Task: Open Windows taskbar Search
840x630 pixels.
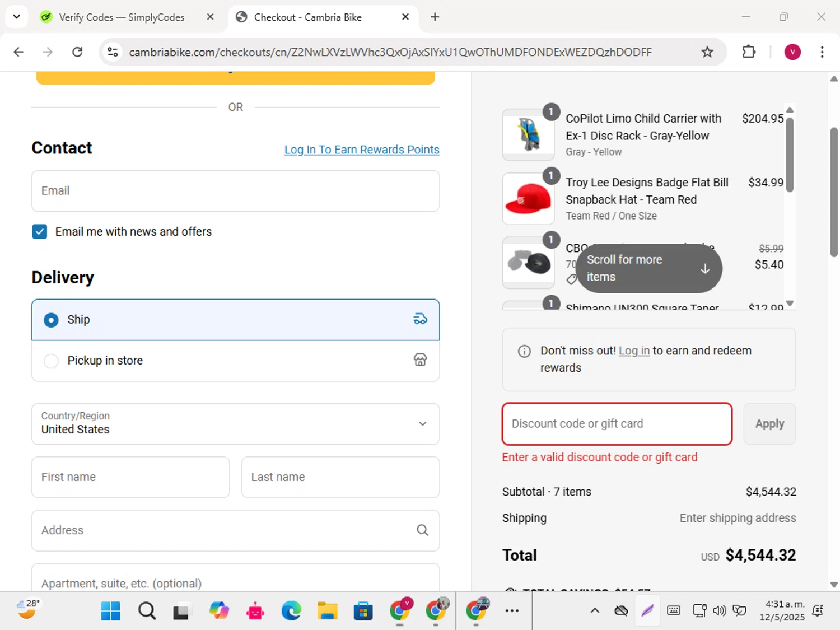Action: pyautogui.click(x=147, y=611)
